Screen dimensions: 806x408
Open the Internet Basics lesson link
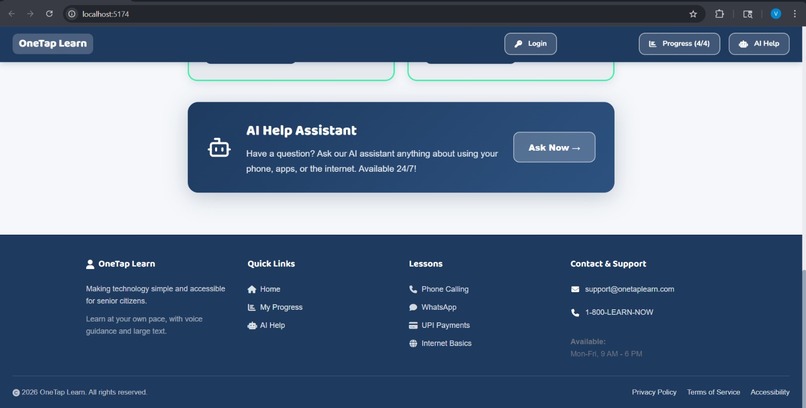click(x=440, y=343)
